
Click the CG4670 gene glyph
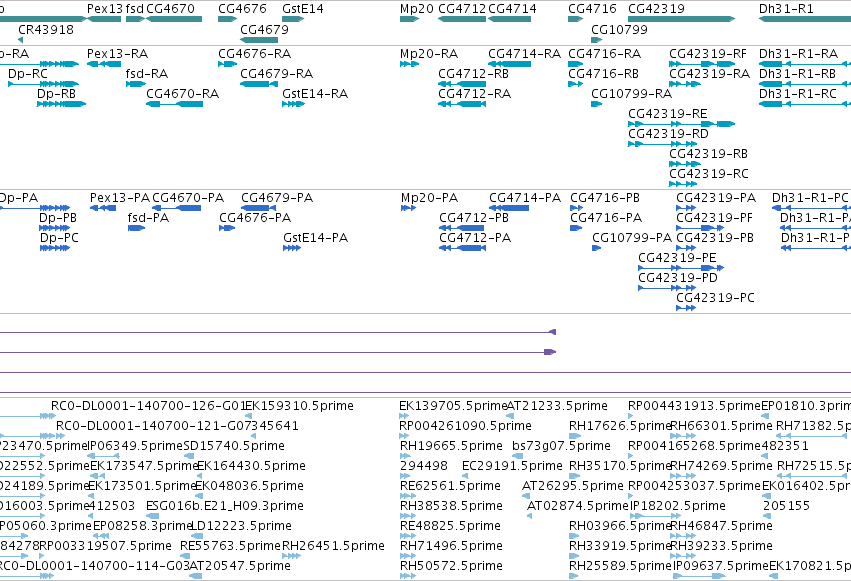(x=174, y=19)
